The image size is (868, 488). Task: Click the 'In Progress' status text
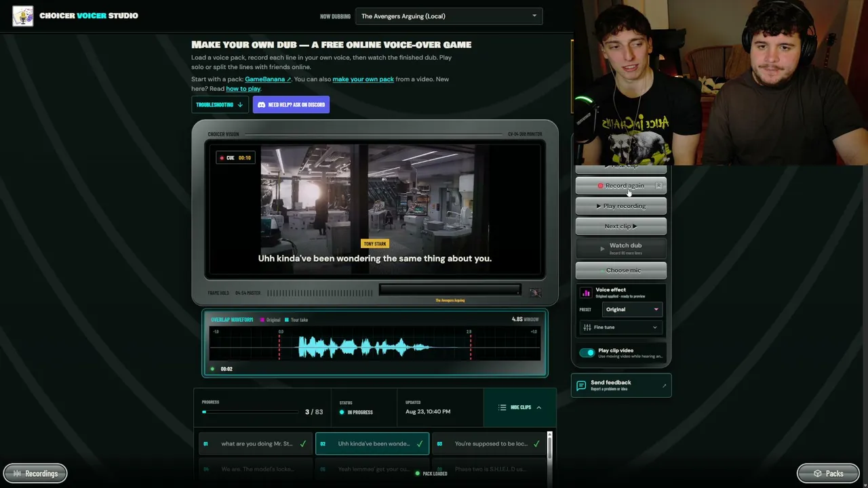coord(359,412)
